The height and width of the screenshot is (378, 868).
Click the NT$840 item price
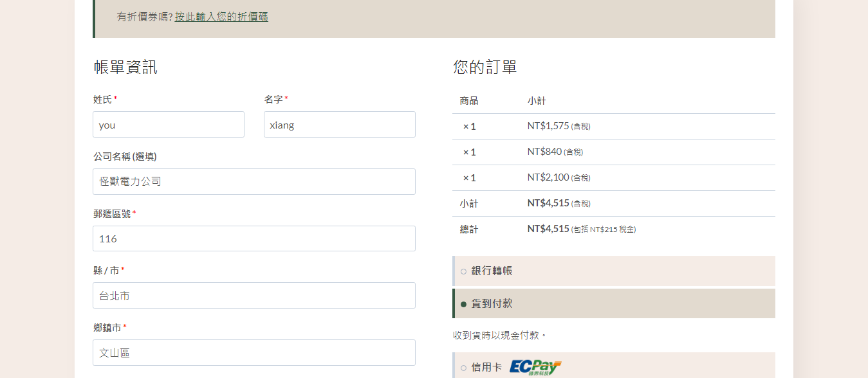[544, 152]
